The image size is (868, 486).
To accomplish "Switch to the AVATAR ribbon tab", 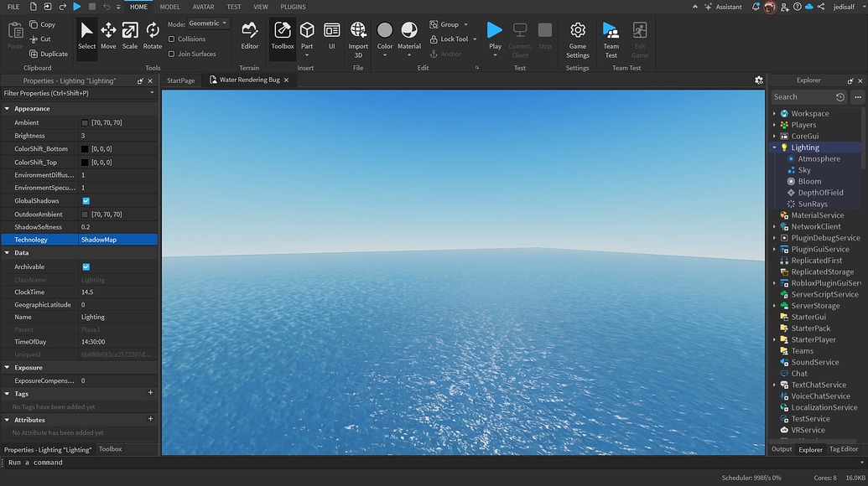I will (x=203, y=7).
